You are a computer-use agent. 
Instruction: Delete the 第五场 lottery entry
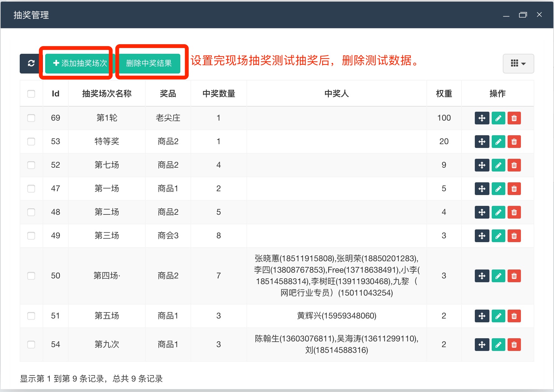pos(514,316)
